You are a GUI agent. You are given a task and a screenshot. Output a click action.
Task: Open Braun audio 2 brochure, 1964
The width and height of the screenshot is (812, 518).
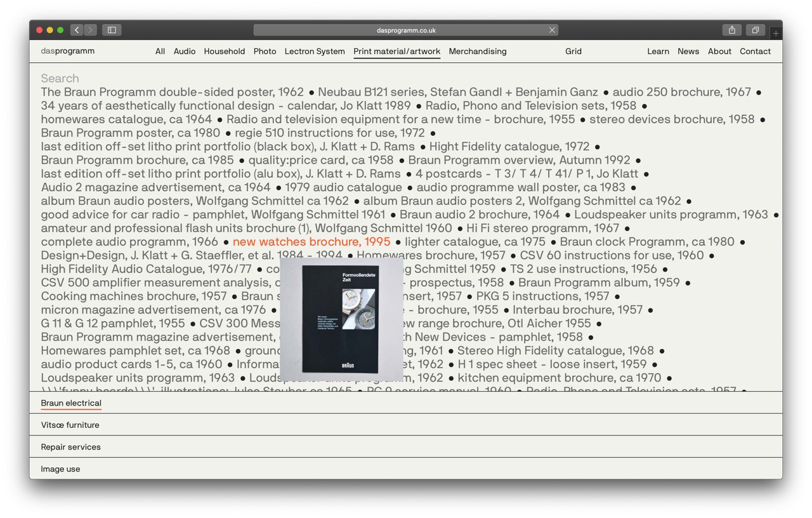[480, 215]
